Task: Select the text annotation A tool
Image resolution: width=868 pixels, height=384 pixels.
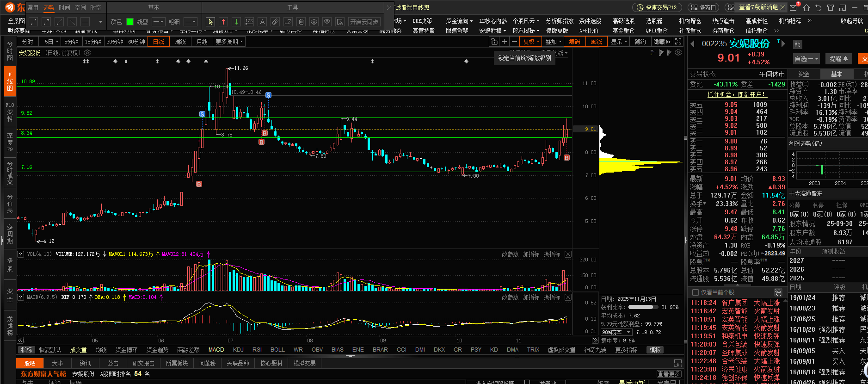Action: click(262, 22)
